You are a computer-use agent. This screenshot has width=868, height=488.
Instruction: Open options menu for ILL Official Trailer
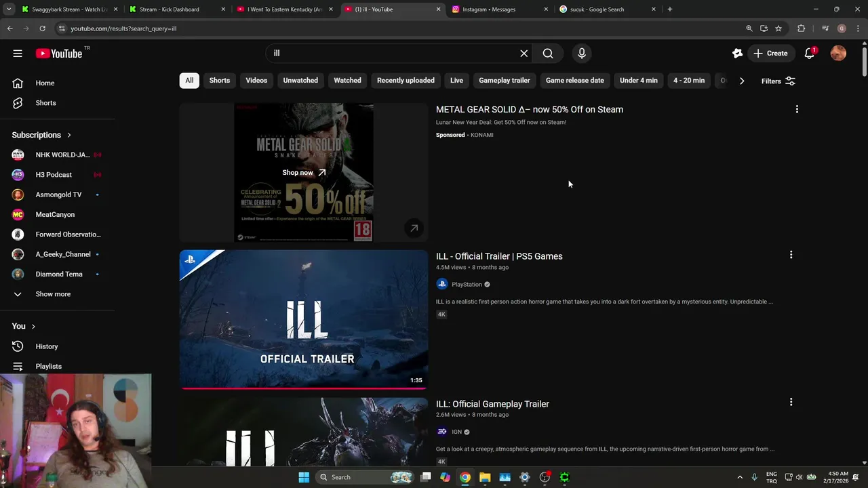791,255
